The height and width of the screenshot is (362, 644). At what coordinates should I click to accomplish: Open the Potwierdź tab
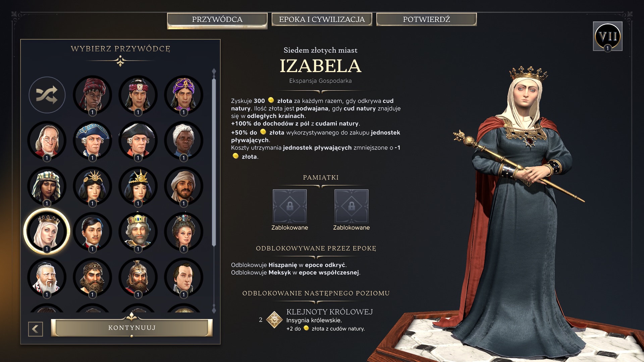tap(426, 19)
